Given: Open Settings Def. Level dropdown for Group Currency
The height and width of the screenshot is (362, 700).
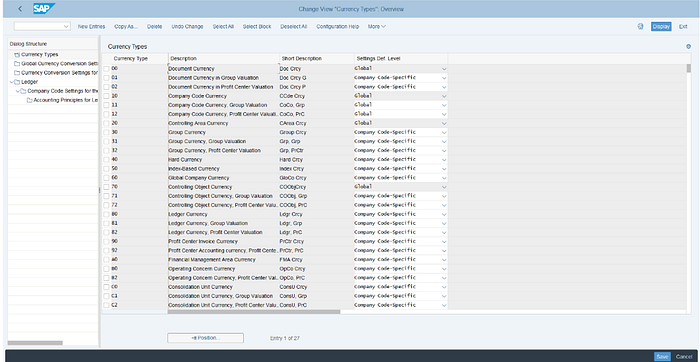Looking at the screenshot, I should click(444, 133).
